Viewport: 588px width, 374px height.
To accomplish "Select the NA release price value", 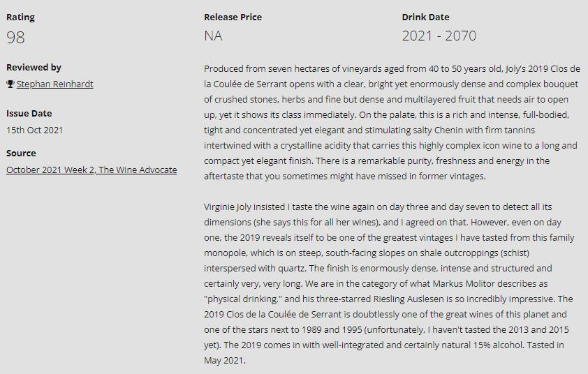I will pyautogui.click(x=213, y=36).
